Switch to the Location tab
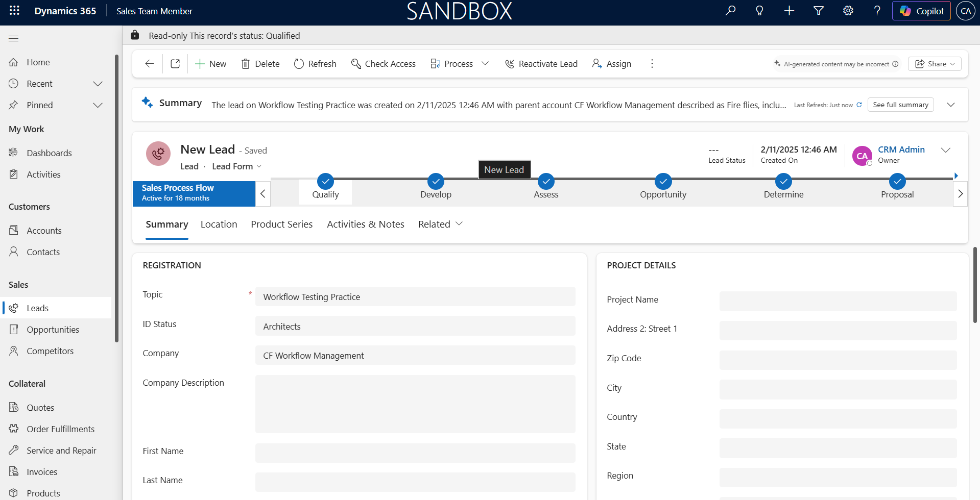Screen dimensions: 980x500 (x=219, y=224)
